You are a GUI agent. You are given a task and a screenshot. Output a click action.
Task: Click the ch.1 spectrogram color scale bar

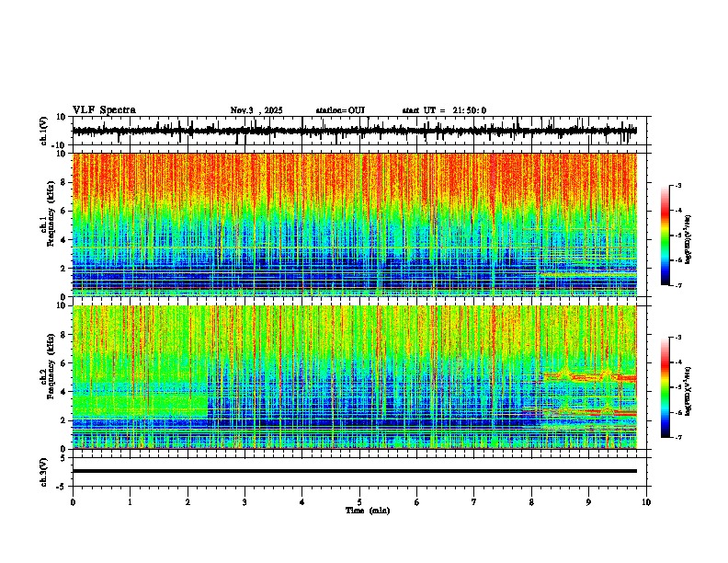pyautogui.click(x=665, y=236)
